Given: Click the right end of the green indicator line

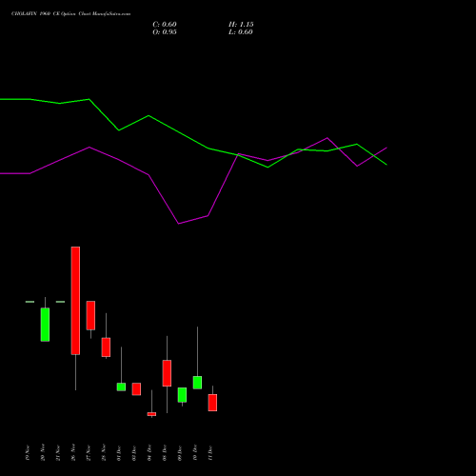Looking at the screenshot, I should tap(387, 165).
